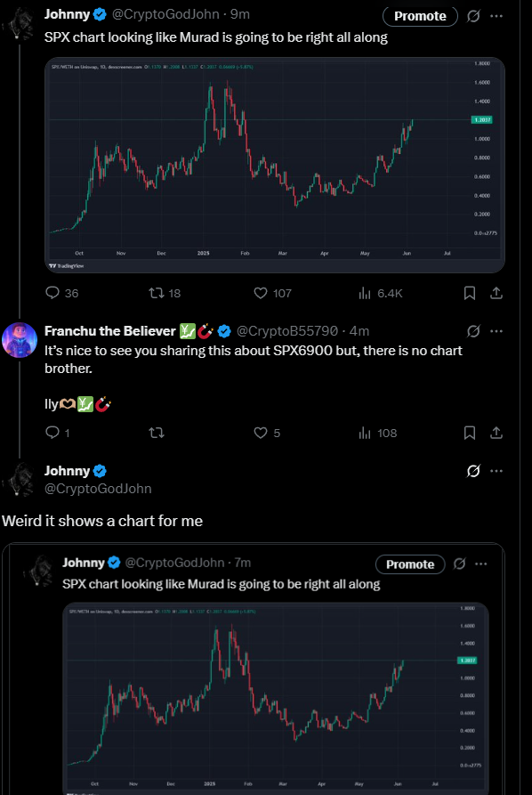The width and height of the screenshot is (532, 795).
Task: Click Promote button on the top post
Action: [x=420, y=16]
